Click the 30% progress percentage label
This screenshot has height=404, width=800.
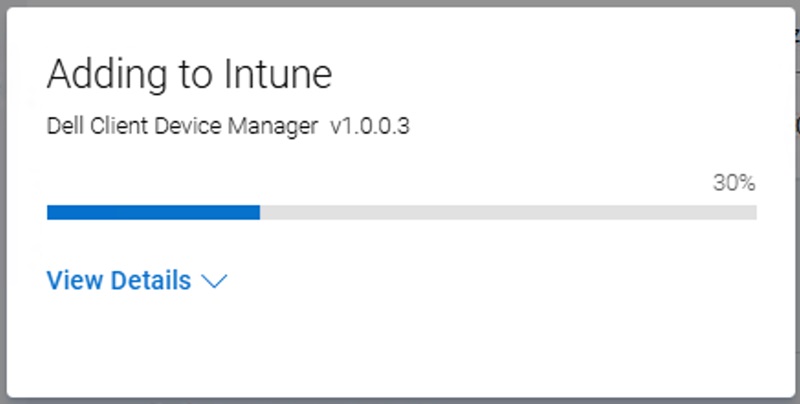click(x=733, y=183)
